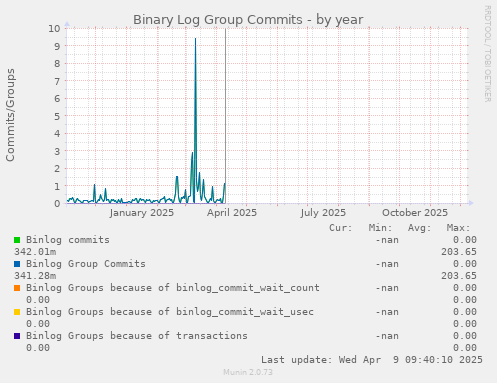Image resolution: width=497 pixels, height=383 pixels.
Task: Click 'Binlog Groups because of transactions' label
Action: point(137,336)
